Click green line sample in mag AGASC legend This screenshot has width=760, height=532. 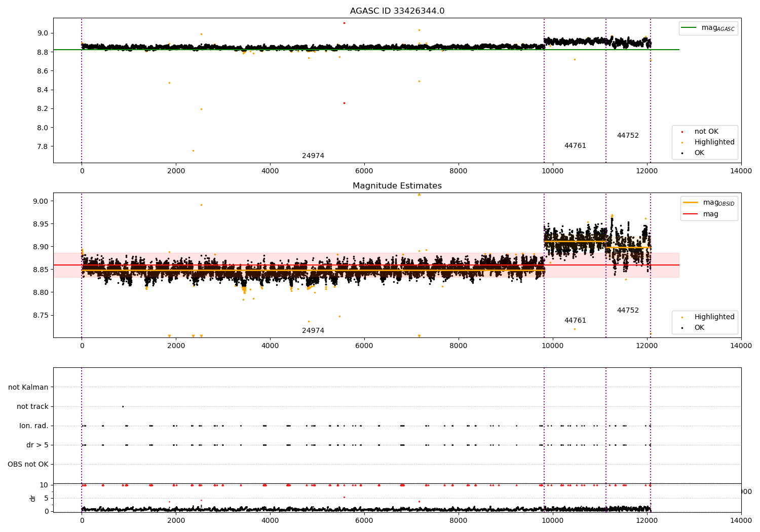coord(689,28)
